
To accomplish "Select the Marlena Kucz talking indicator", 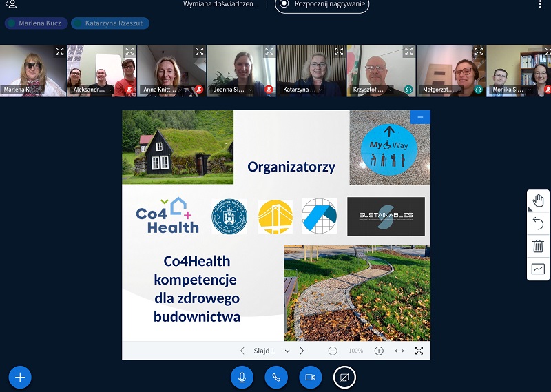I will tap(36, 23).
